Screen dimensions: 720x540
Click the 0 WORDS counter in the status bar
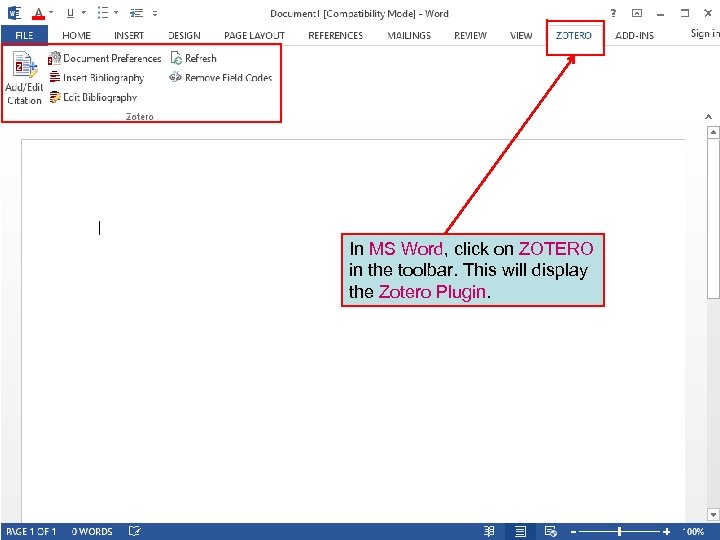coord(92,532)
